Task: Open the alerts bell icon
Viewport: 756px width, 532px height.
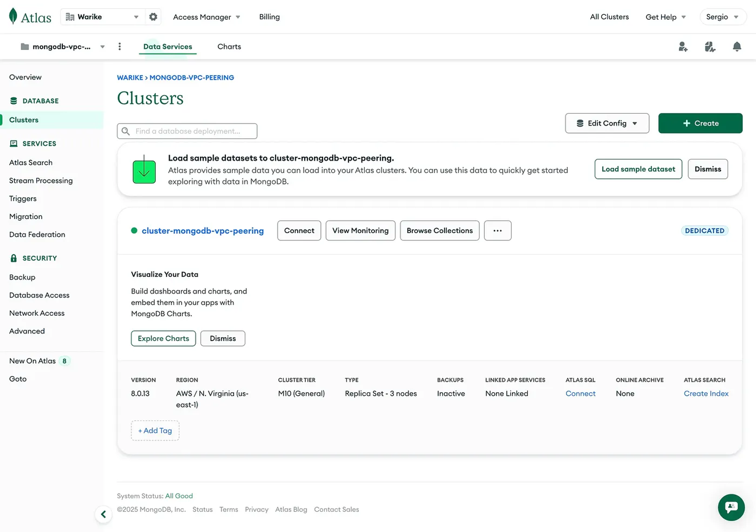Action: pyautogui.click(x=737, y=47)
